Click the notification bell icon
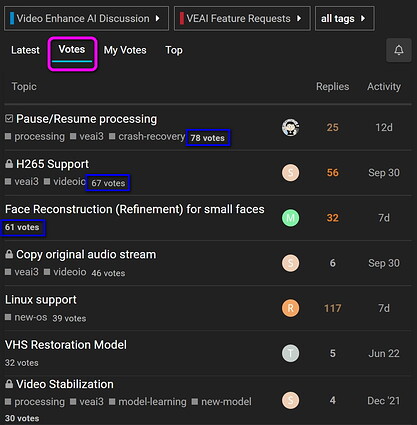This screenshot has height=425, width=417. coord(399,50)
